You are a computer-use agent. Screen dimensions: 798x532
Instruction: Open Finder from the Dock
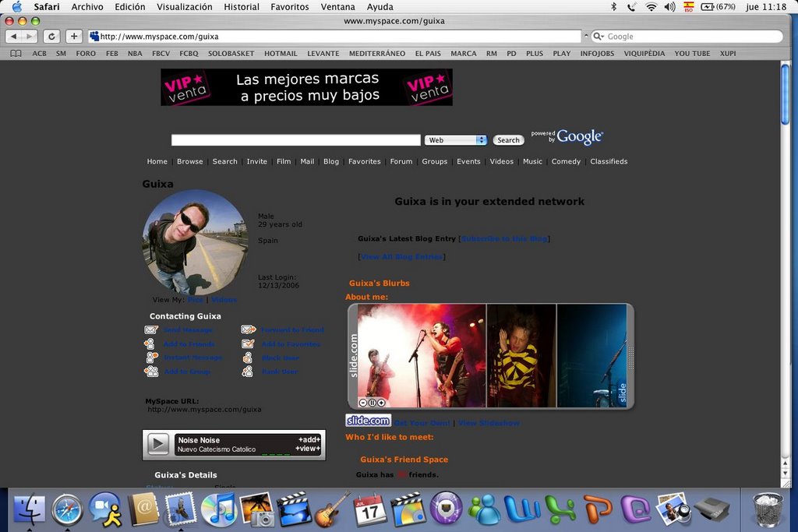[29, 509]
